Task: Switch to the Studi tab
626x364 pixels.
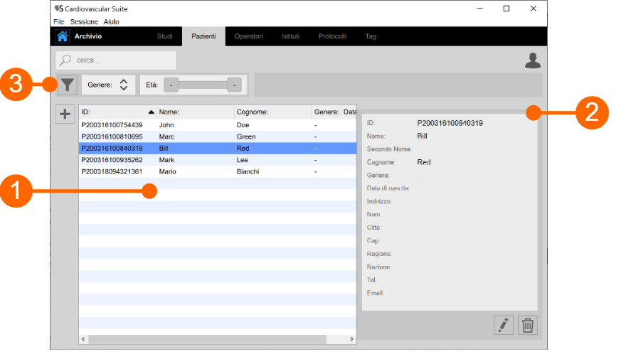Action: [x=164, y=36]
